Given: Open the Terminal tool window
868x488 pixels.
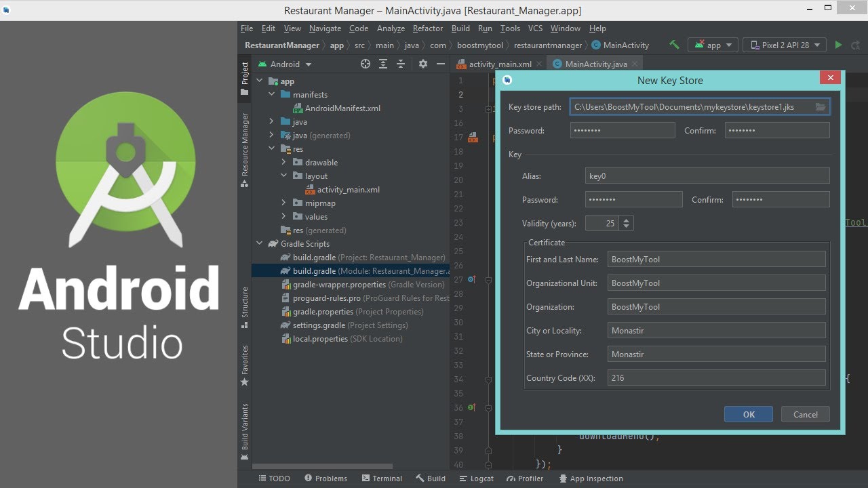Looking at the screenshot, I should click(x=382, y=479).
